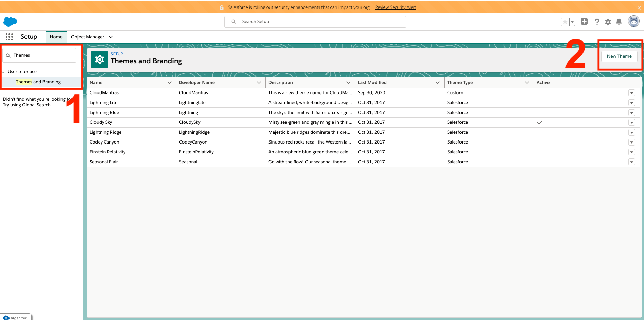Open the App Launcher waffle icon
The image size is (644, 320).
(x=9, y=36)
